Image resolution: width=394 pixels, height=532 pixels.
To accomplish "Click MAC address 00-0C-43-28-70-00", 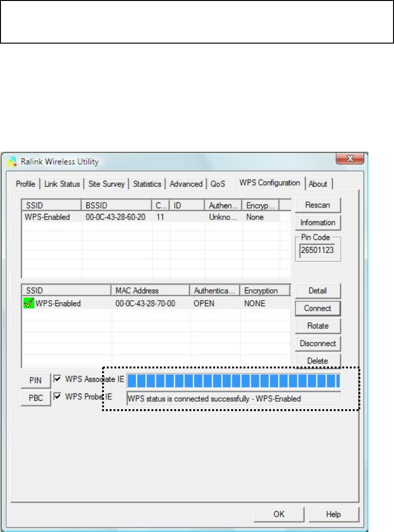I will pyautogui.click(x=145, y=303).
